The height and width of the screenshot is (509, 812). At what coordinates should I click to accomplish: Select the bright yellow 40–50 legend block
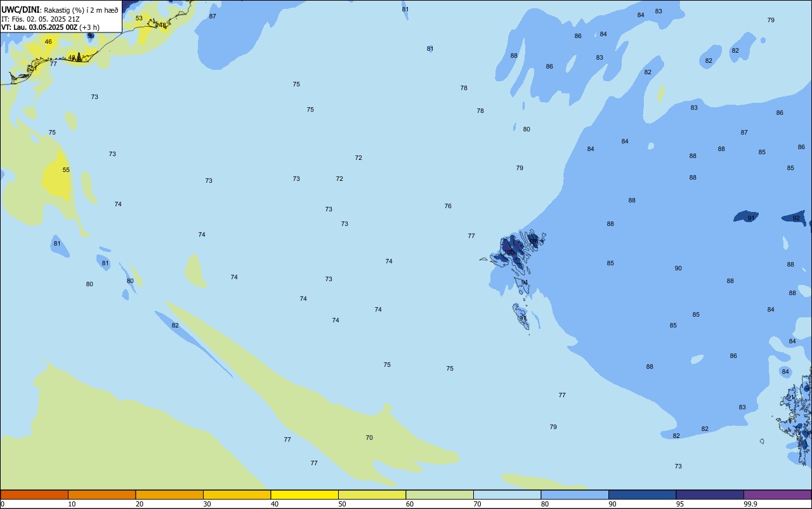pos(304,494)
